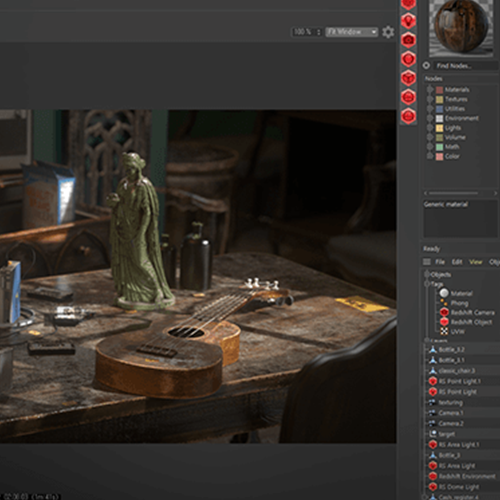
Task: Click the Lights yellow color swatch
Action: coord(440,128)
